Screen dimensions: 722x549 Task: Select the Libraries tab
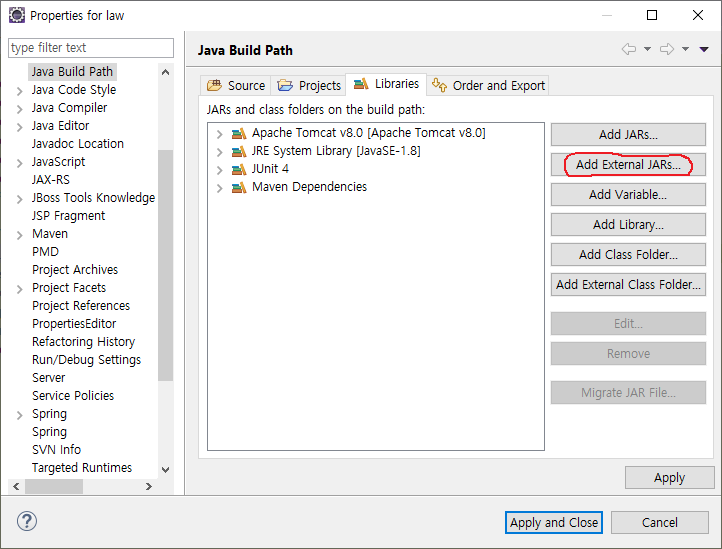[x=386, y=84]
